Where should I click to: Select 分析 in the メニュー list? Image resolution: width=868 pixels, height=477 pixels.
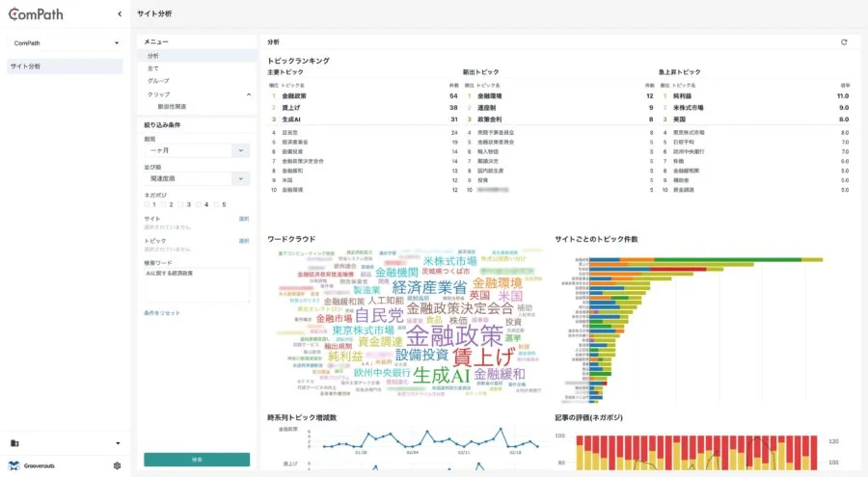[x=197, y=56]
